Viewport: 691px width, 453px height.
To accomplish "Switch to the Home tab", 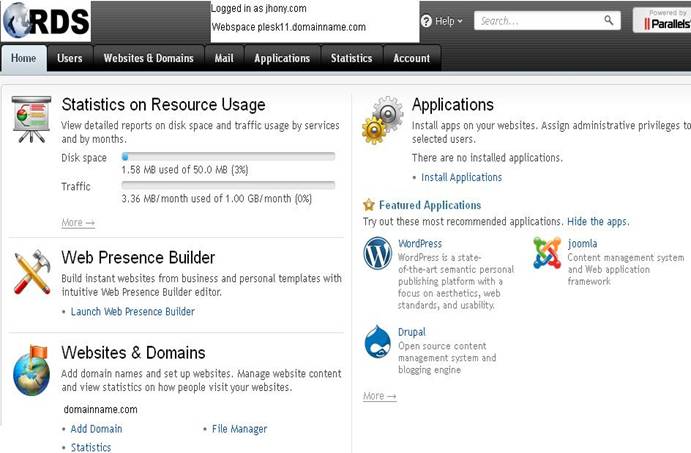I will pos(24,58).
